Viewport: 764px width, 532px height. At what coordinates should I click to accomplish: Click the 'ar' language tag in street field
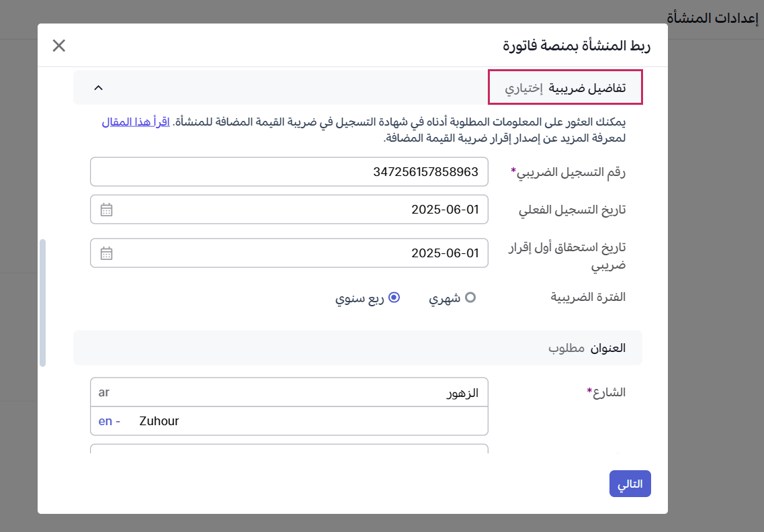pyautogui.click(x=104, y=393)
